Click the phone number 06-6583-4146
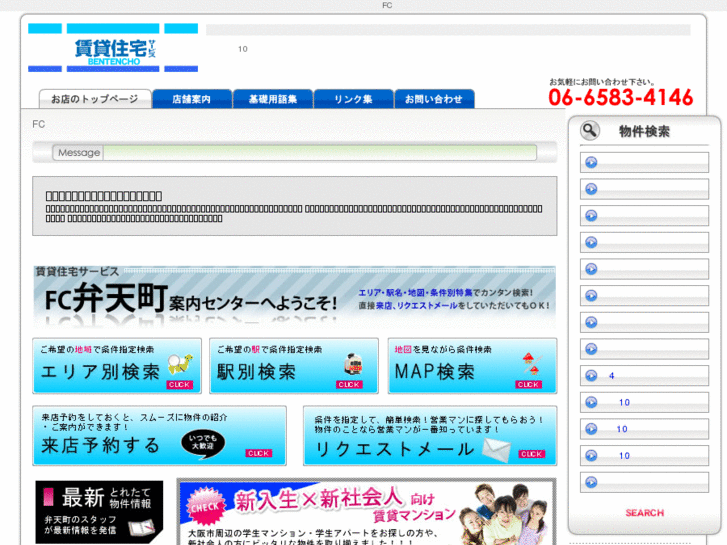The image size is (727, 545). click(620, 97)
